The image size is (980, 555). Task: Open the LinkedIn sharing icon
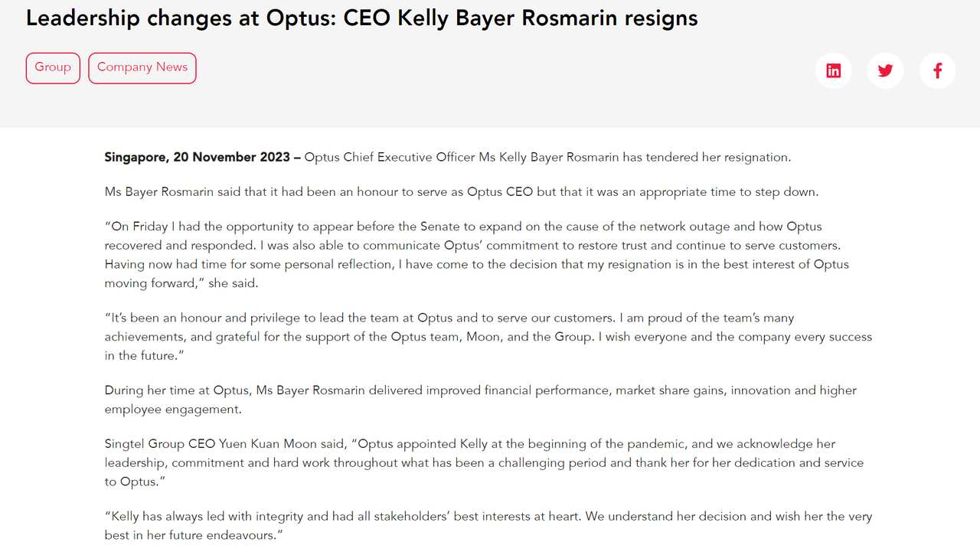coord(834,70)
